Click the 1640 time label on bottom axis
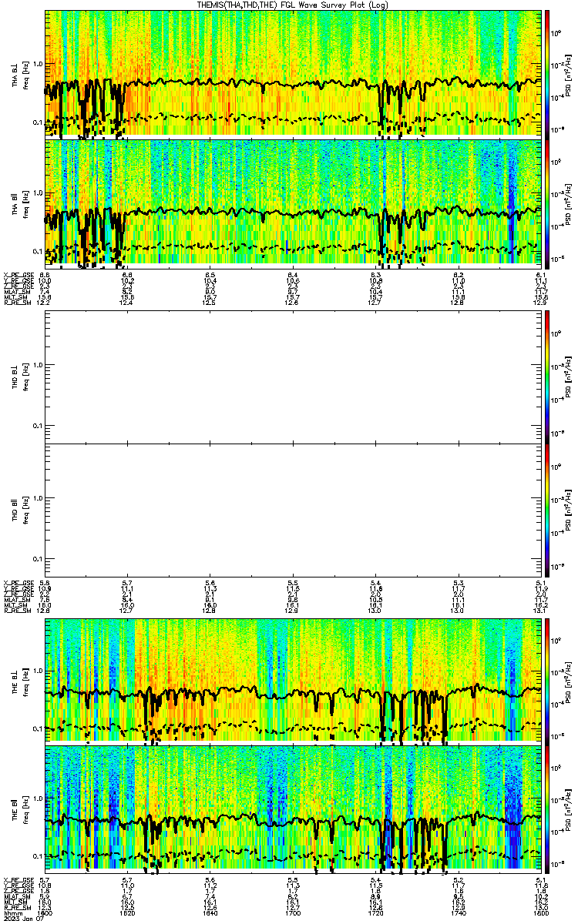The image size is (578, 924). [210, 912]
